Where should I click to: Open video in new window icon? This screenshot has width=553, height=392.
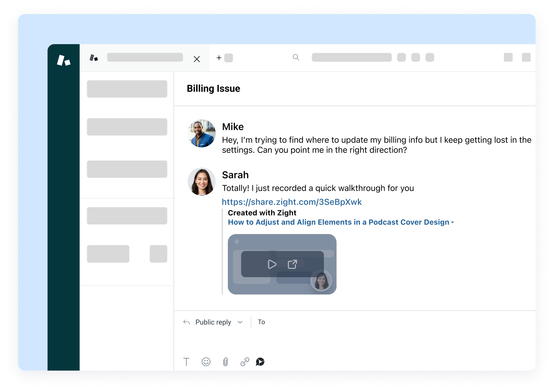pos(292,264)
